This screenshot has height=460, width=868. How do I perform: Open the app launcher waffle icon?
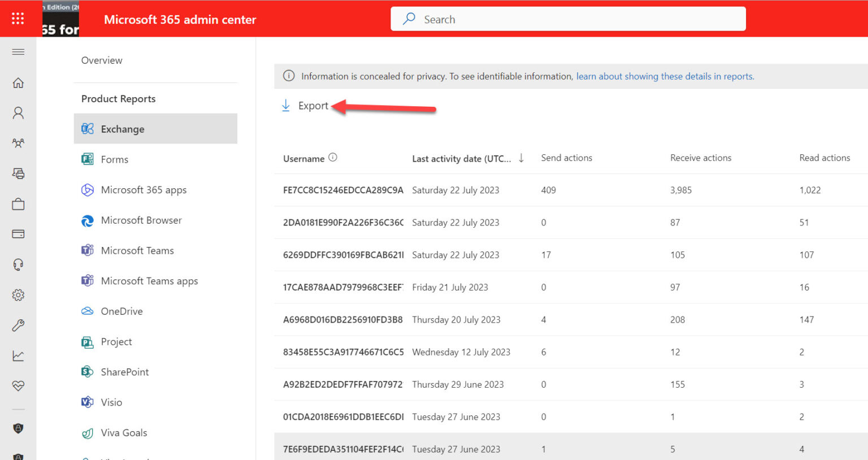click(x=18, y=18)
